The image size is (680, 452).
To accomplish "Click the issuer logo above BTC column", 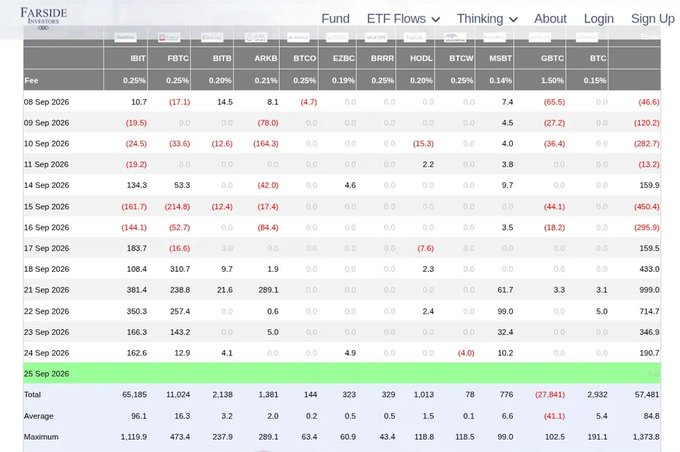I will click(x=587, y=38).
